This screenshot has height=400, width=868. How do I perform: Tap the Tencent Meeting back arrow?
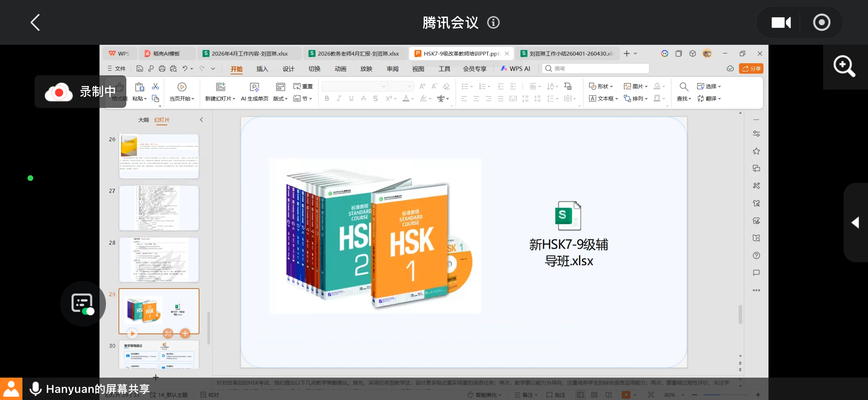35,23
